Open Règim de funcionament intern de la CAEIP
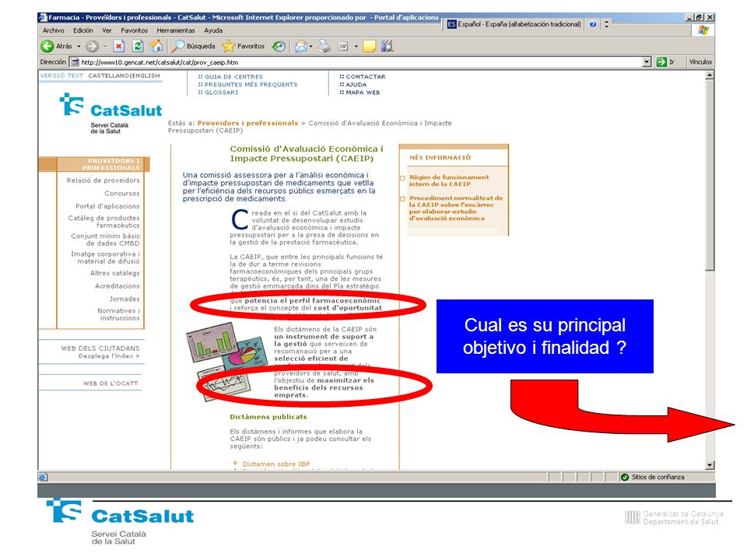The image size is (747, 560). [449, 180]
